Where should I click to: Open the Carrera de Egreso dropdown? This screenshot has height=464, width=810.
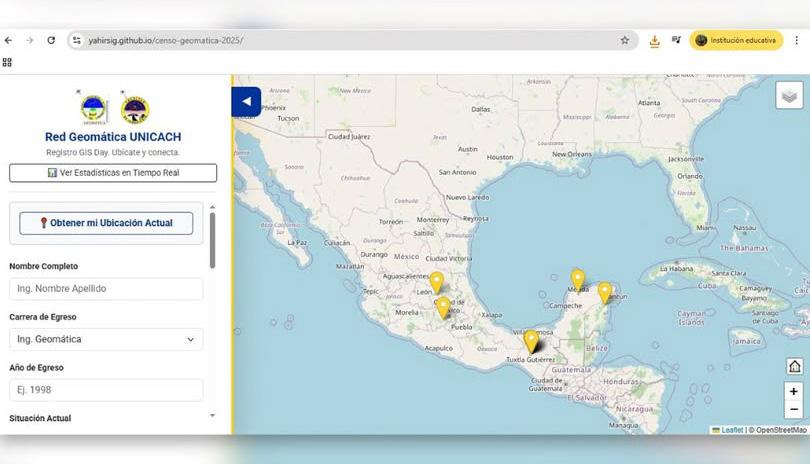click(106, 339)
